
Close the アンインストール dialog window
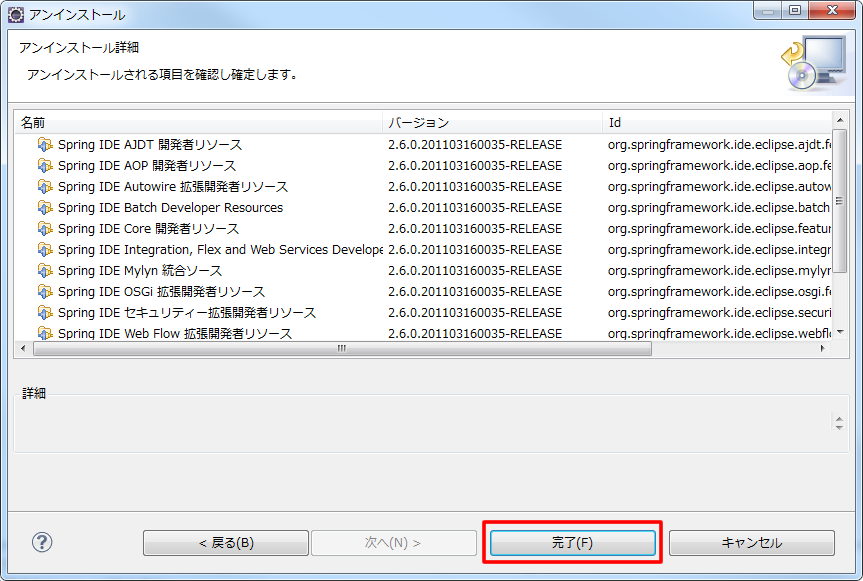[832, 10]
